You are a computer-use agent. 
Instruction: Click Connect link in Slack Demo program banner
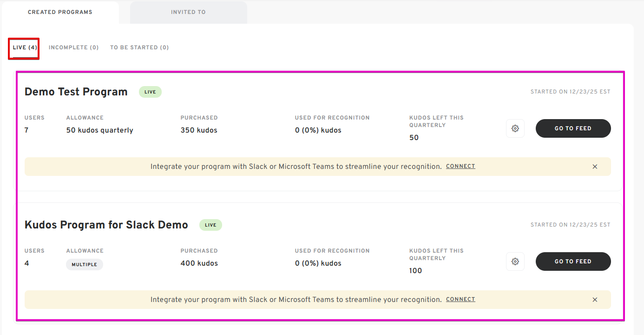coord(460,299)
